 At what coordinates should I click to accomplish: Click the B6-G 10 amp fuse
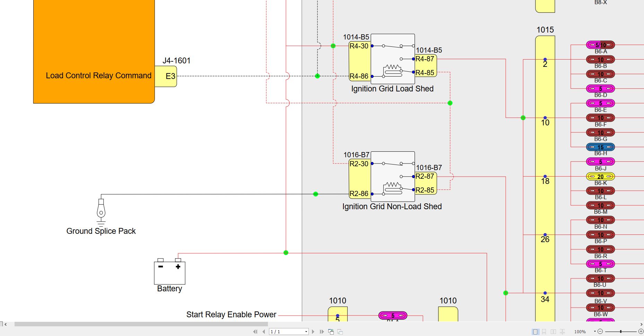click(600, 133)
